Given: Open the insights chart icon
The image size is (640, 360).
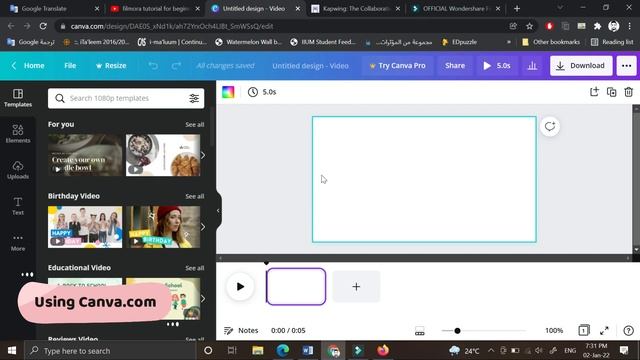Looking at the screenshot, I should pyautogui.click(x=532, y=66).
